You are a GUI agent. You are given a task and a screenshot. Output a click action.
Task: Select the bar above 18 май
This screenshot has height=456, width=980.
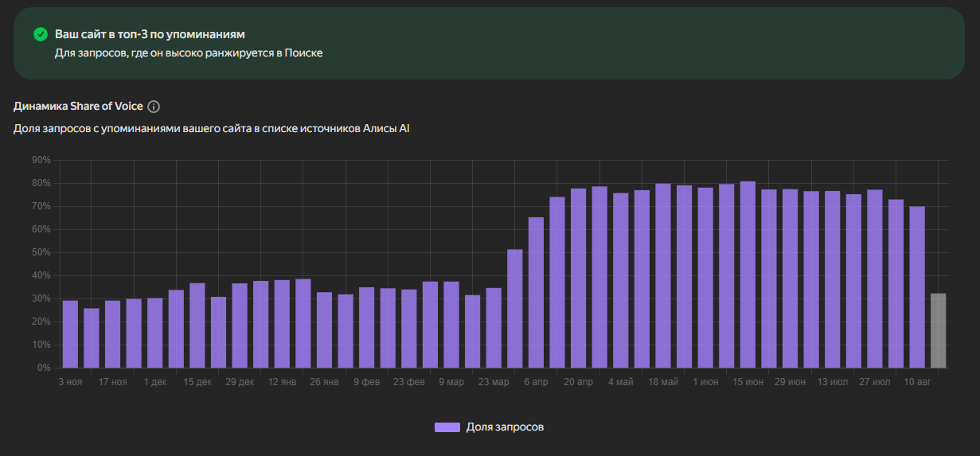coord(663,276)
